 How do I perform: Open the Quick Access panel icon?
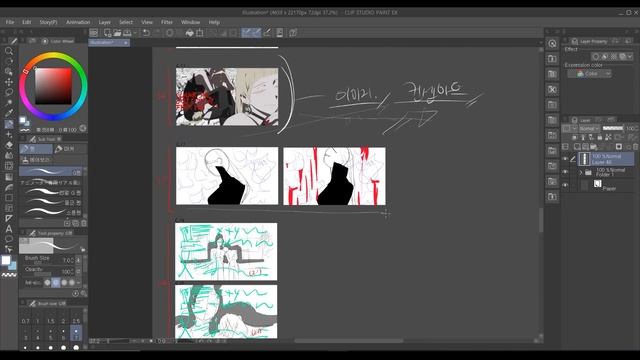click(x=552, y=44)
